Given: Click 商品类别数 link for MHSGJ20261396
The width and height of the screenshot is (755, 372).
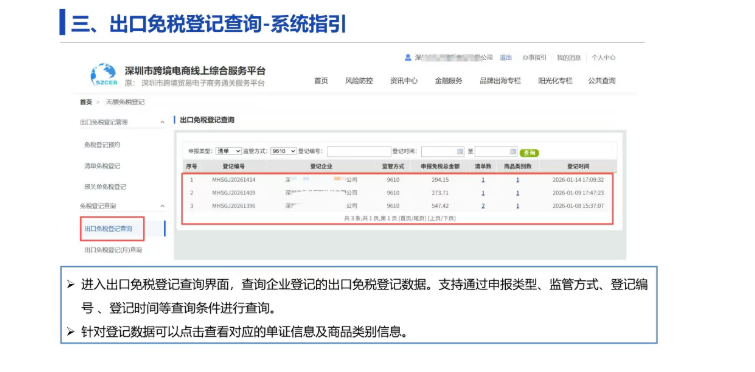Looking at the screenshot, I should point(518,206).
